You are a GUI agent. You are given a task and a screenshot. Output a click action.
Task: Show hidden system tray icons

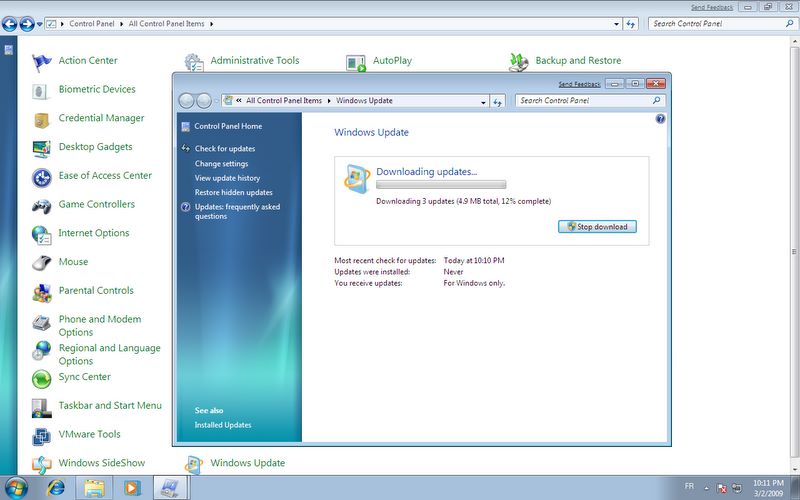pyautogui.click(x=707, y=488)
